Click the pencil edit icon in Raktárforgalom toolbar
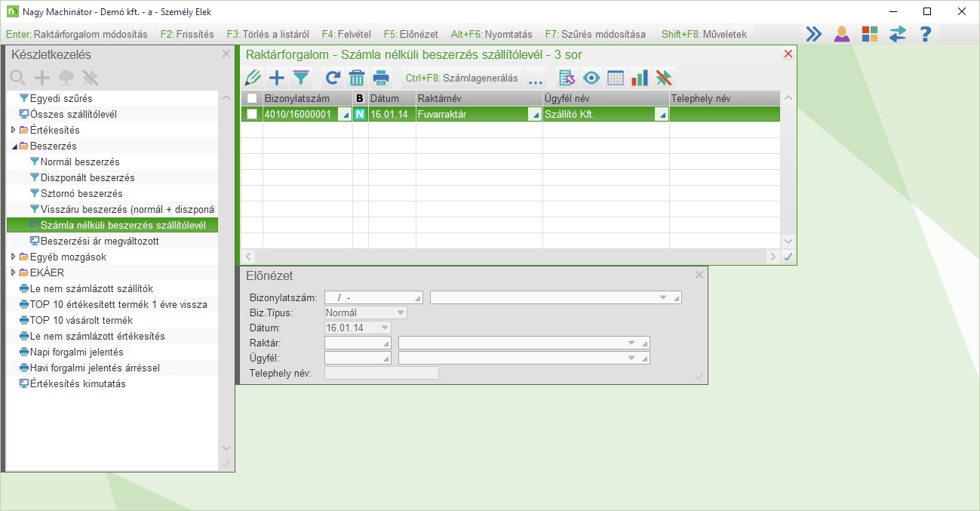Screen dimensions: 980x511 [253, 78]
